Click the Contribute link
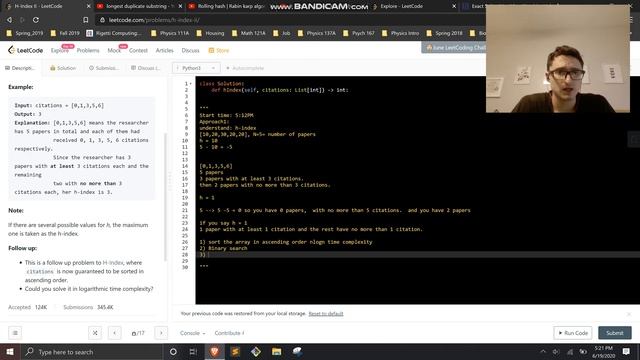 coord(229,333)
